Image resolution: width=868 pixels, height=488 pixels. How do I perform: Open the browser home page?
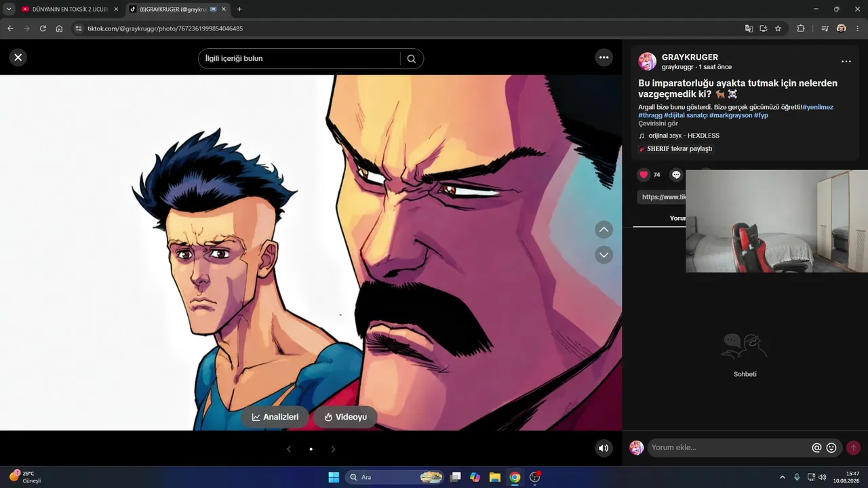pyautogui.click(x=59, y=28)
